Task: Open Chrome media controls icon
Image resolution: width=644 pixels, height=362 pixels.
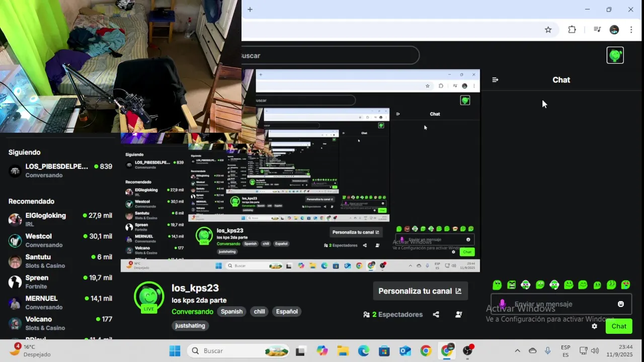Action: 597,30
